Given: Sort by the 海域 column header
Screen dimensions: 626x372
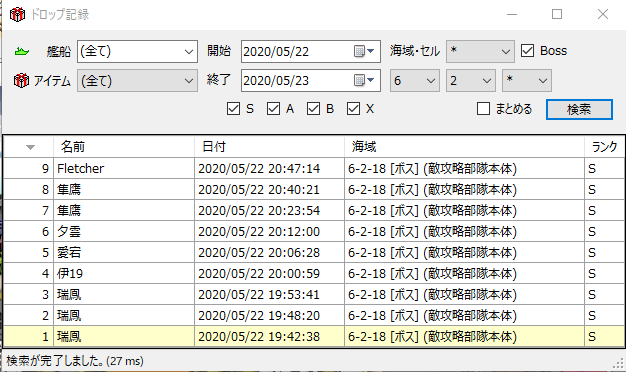Looking at the screenshot, I should click(x=464, y=147).
